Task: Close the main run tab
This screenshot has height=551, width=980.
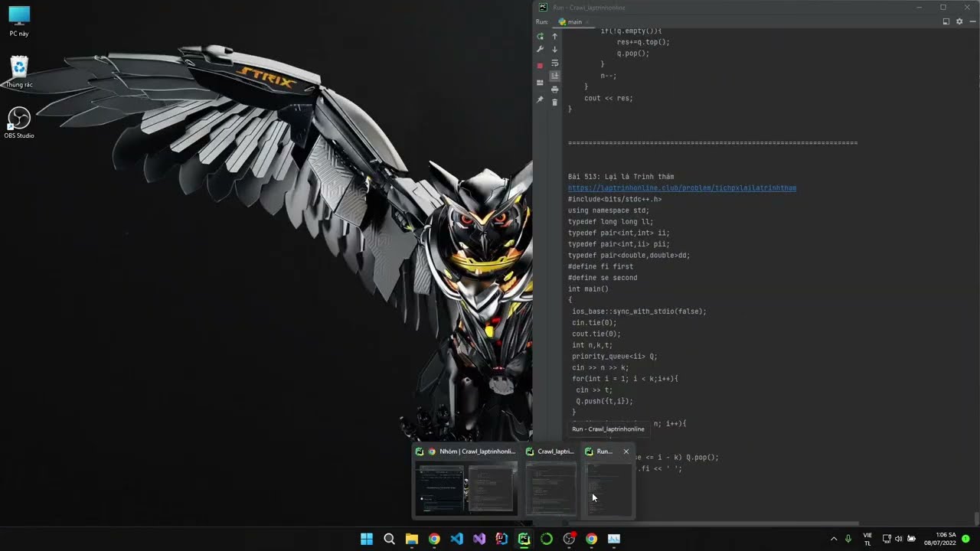Action: point(587,22)
